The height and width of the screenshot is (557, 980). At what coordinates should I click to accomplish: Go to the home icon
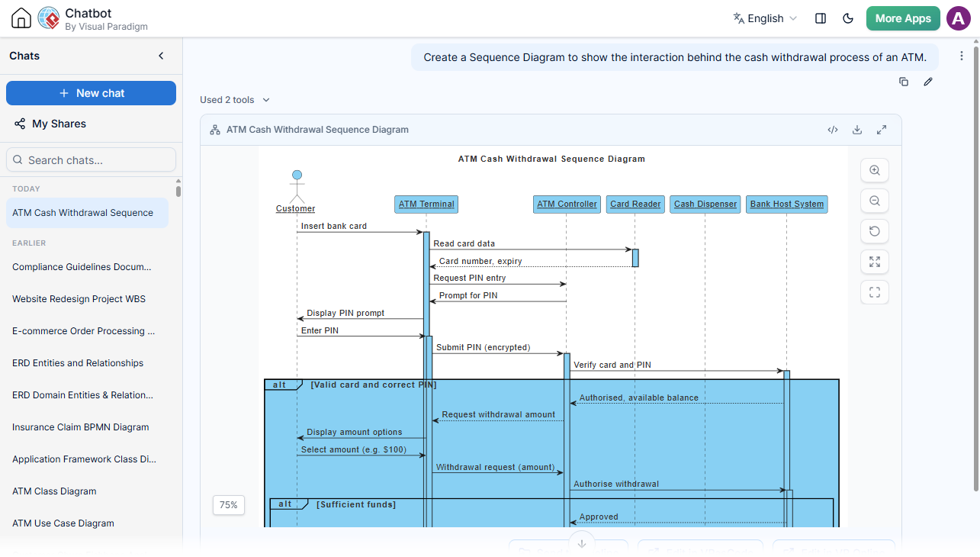click(21, 18)
